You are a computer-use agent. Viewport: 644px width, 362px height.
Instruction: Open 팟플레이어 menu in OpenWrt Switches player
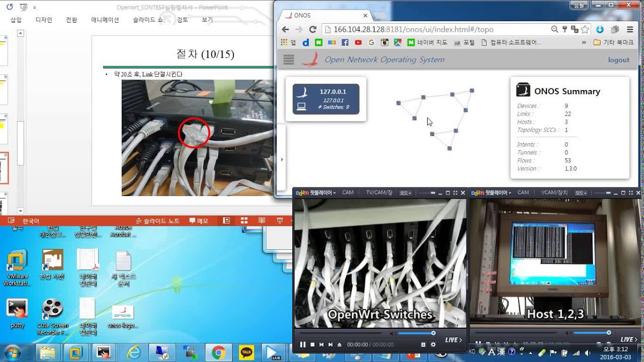click(x=316, y=193)
